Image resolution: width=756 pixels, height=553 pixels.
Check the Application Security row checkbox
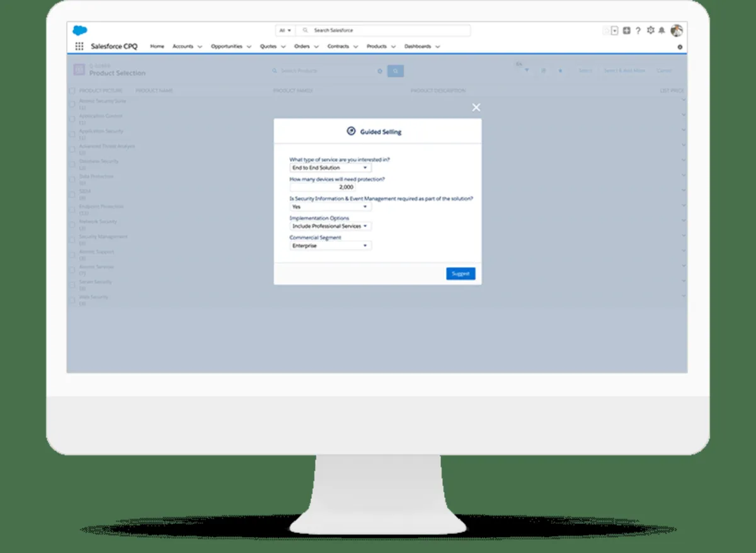pos(72,134)
